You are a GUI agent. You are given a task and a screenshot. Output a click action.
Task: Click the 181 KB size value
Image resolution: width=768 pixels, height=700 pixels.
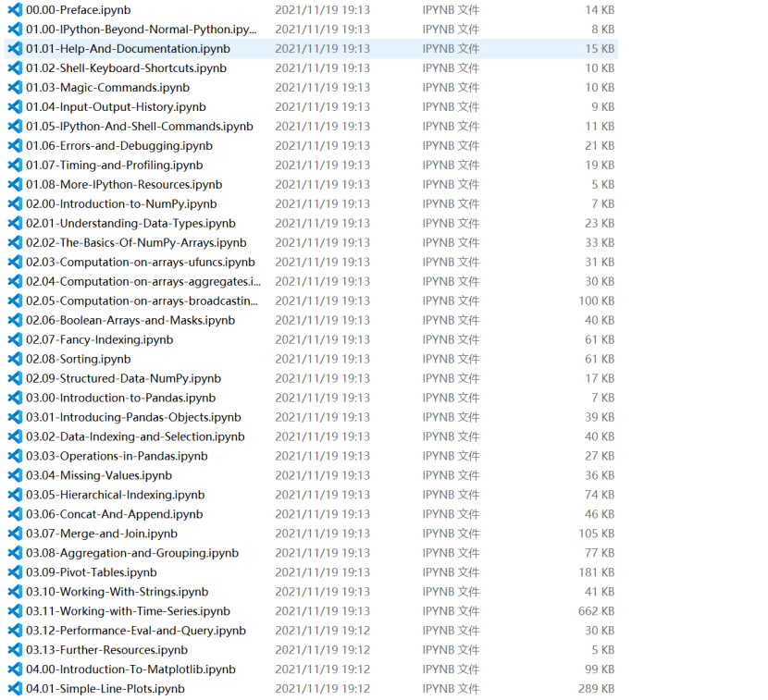click(596, 572)
